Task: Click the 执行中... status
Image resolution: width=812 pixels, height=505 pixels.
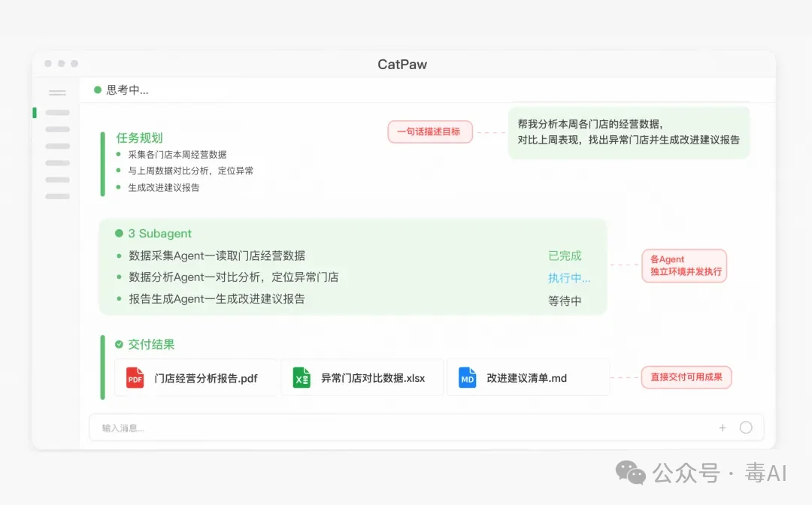Action: click(x=569, y=278)
